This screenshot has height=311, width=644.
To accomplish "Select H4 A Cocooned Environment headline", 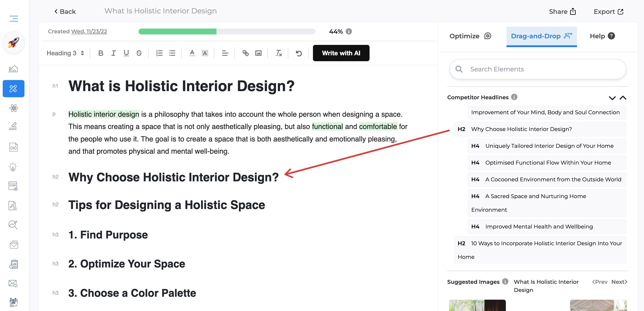I will coord(547,179).
